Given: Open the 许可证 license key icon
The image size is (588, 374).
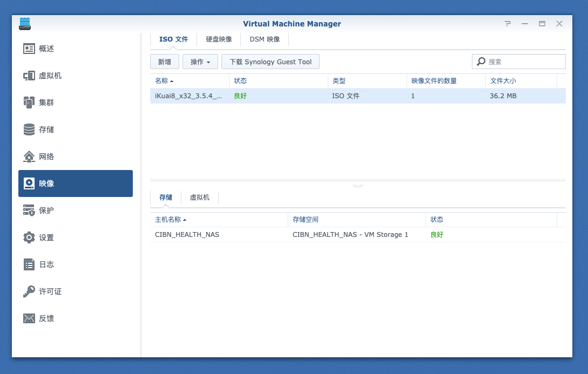Looking at the screenshot, I should 29,291.
